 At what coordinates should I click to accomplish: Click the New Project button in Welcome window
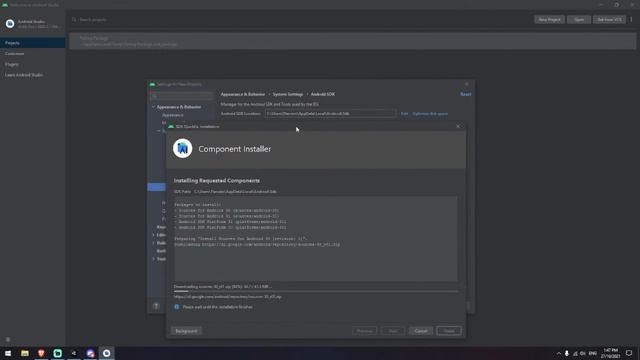tap(549, 20)
